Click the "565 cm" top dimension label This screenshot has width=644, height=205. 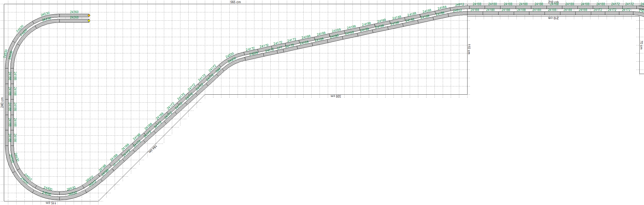tap(235, 2)
